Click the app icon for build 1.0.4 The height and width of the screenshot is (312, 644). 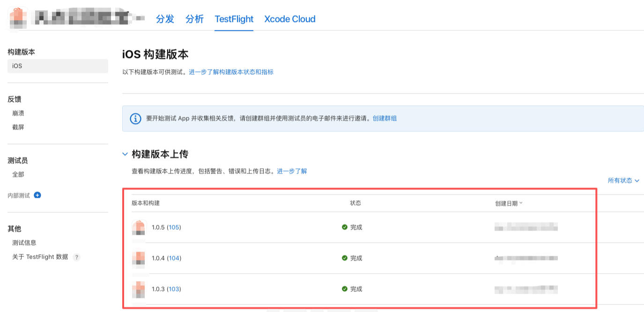click(139, 259)
